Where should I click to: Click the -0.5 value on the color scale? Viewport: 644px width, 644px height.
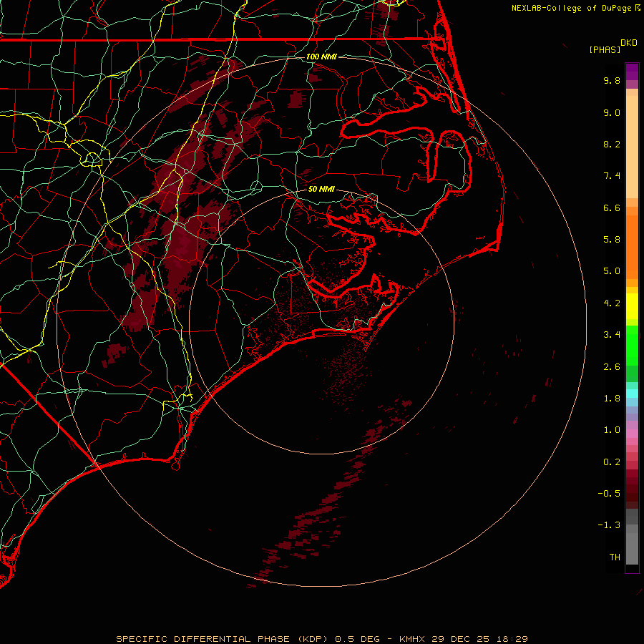(609, 494)
